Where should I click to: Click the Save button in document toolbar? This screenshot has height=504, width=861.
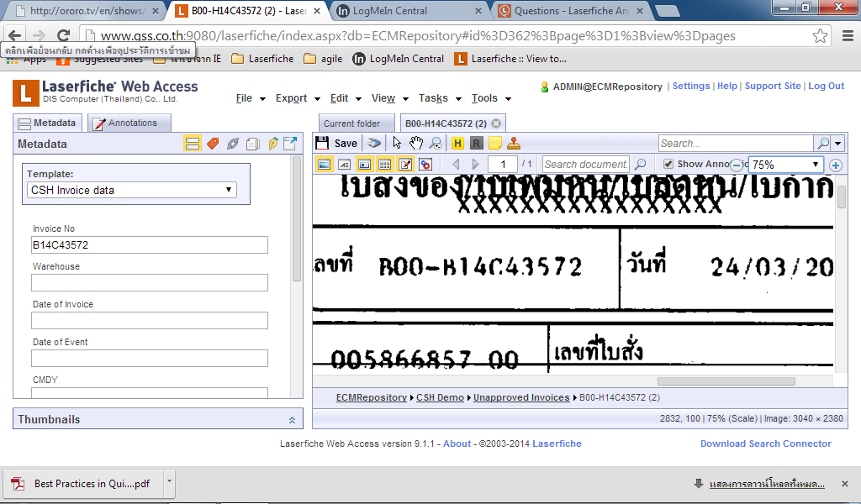[x=336, y=144]
